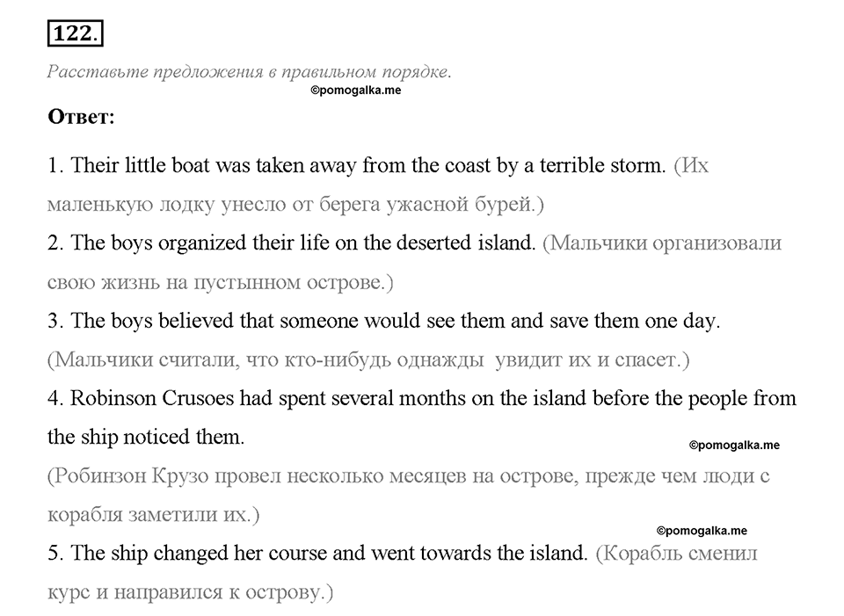Click the italic instruction 'Расставьте предложения' line

pyautogui.click(x=249, y=71)
